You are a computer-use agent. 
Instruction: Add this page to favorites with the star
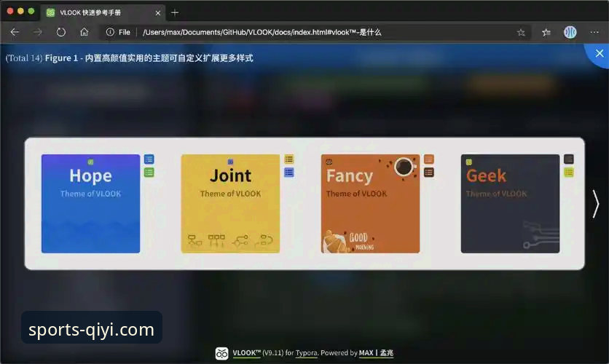point(521,33)
